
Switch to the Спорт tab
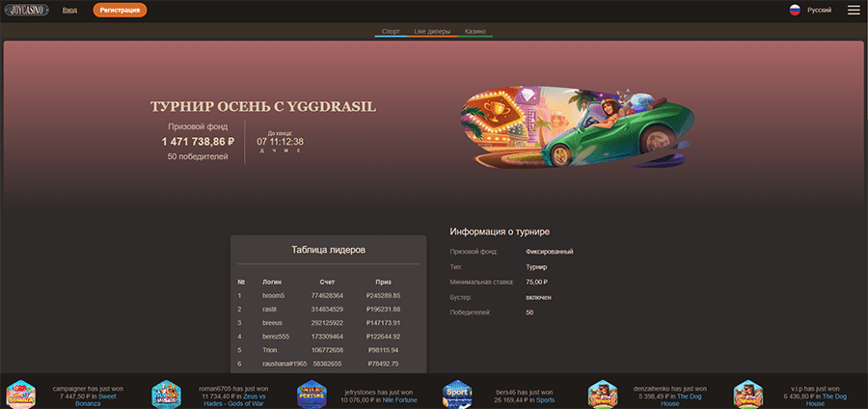[x=391, y=32]
